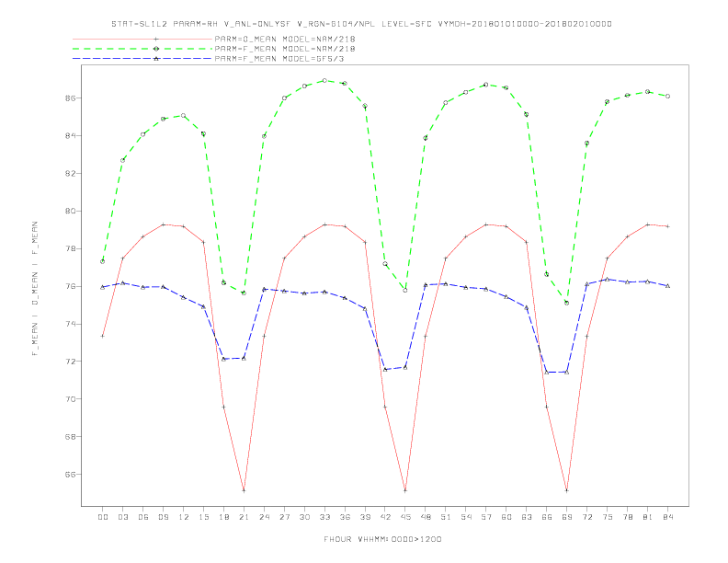728x563 pixels.
Task: Click x-axis tick label 33
Action: (x=324, y=517)
